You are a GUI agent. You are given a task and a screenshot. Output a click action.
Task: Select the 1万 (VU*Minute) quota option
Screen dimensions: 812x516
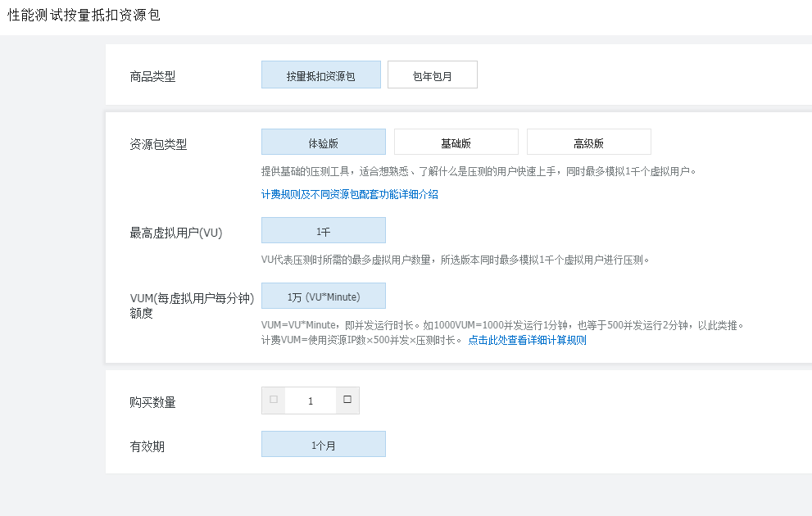click(323, 296)
